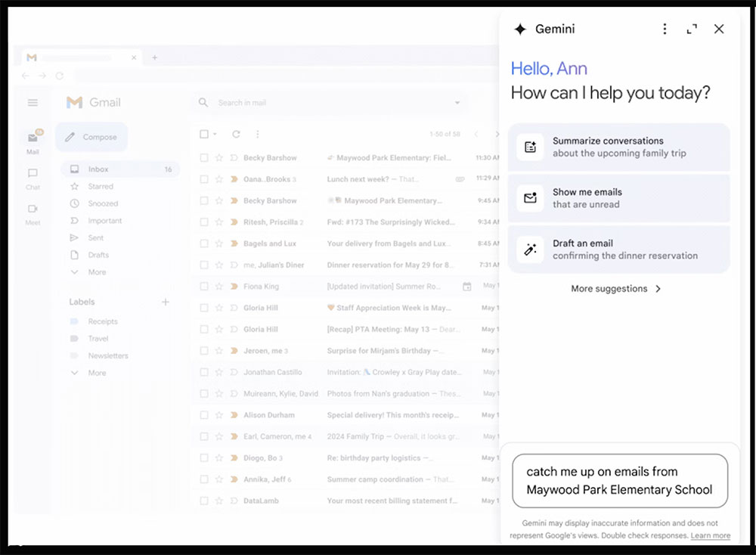Choose Summarize conversations suggestion card

coord(618,147)
